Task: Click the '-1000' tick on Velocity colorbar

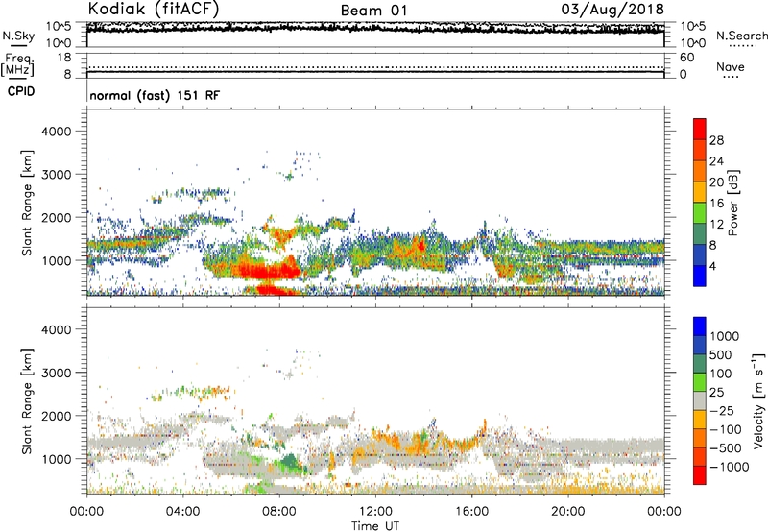Action: (x=729, y=467)
